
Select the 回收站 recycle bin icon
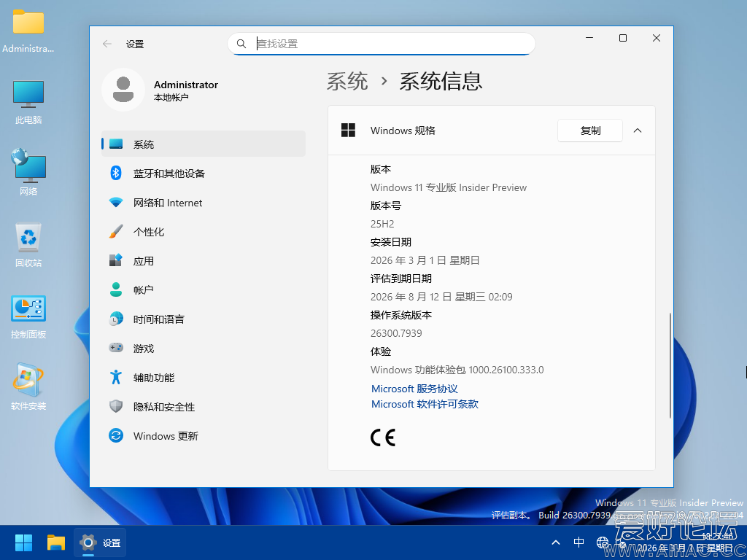[28, 245]
